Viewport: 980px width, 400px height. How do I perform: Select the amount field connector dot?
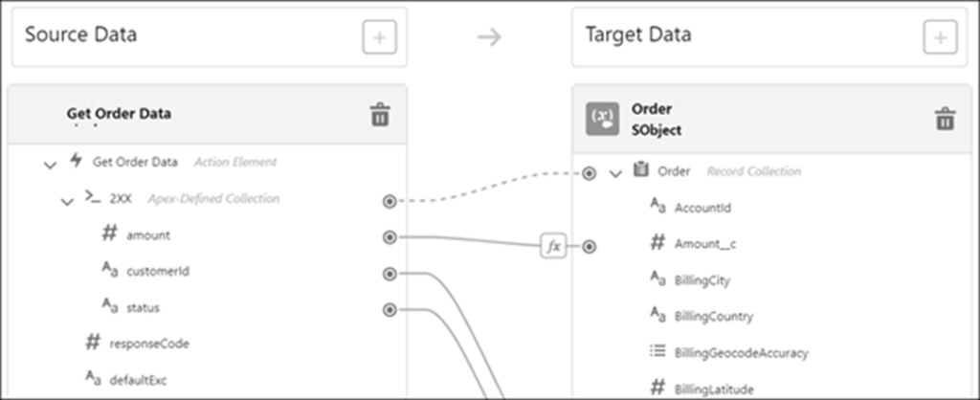click(x=389, y=236)
